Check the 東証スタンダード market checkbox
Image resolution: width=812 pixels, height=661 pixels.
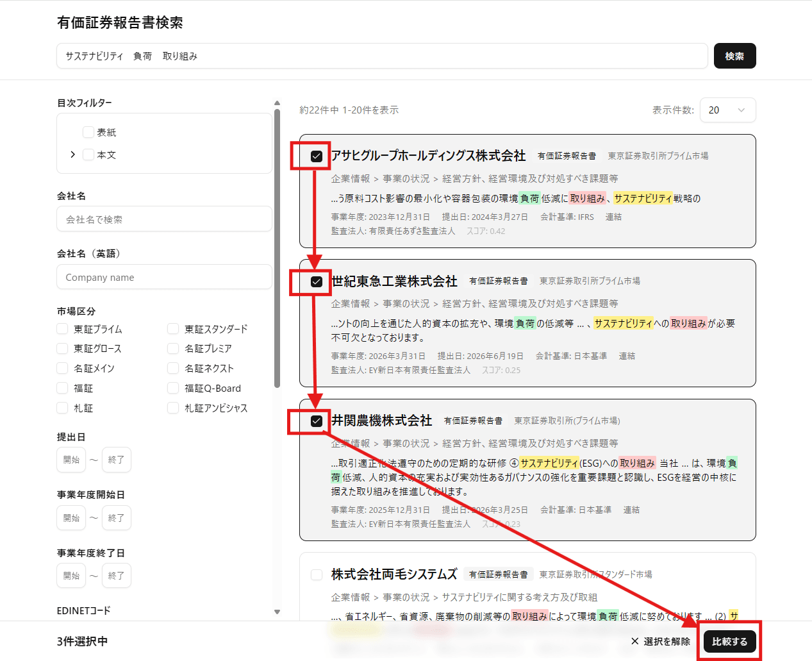(x=173, y=329)
